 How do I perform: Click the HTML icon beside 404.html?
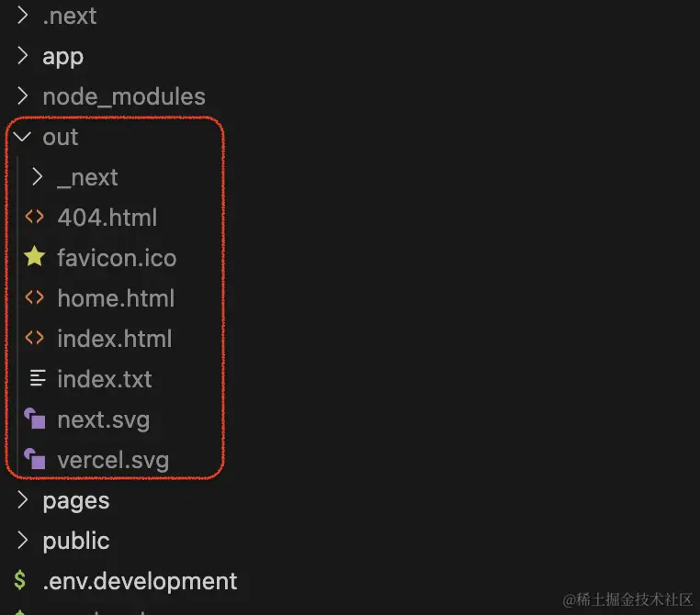coord(34,218)
